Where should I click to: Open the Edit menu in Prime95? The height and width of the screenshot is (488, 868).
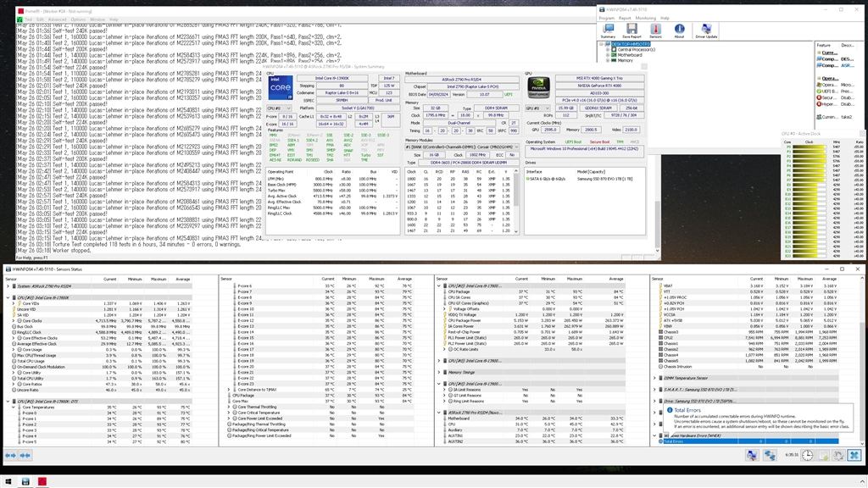[41, 19]
